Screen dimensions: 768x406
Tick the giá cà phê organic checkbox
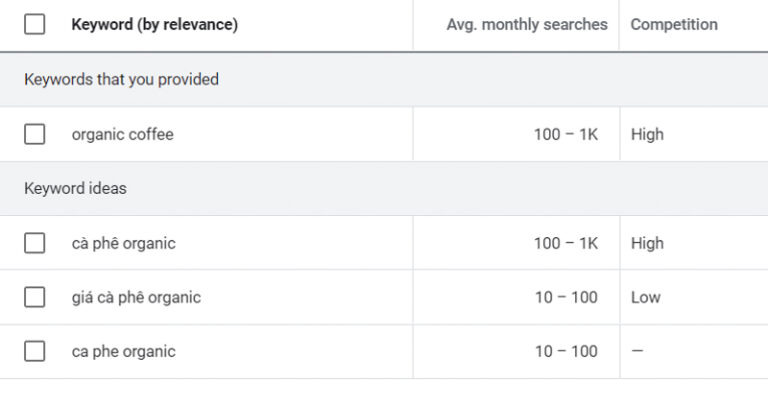(x=35, y=297)
